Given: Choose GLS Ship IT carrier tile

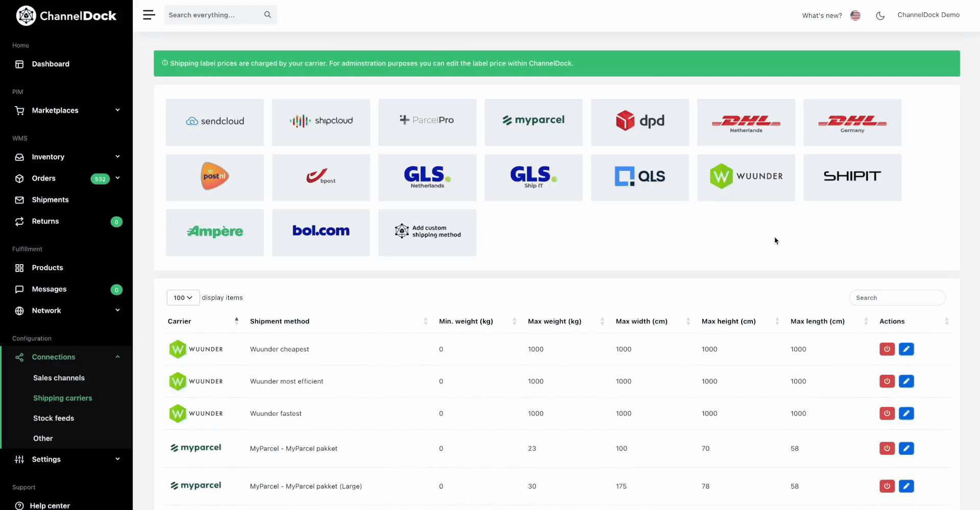Looking at the screenshot, I should click(x=533, y=177).
